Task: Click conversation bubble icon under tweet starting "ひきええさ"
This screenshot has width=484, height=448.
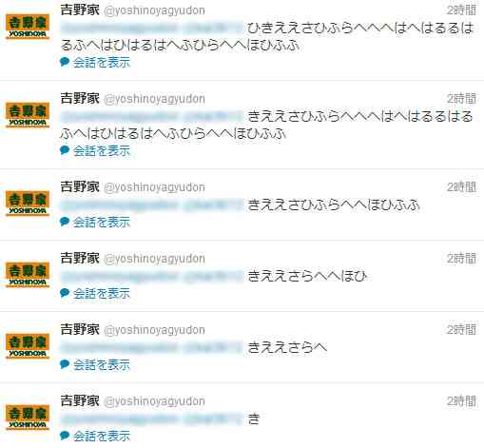Action: tap(65, 62)
